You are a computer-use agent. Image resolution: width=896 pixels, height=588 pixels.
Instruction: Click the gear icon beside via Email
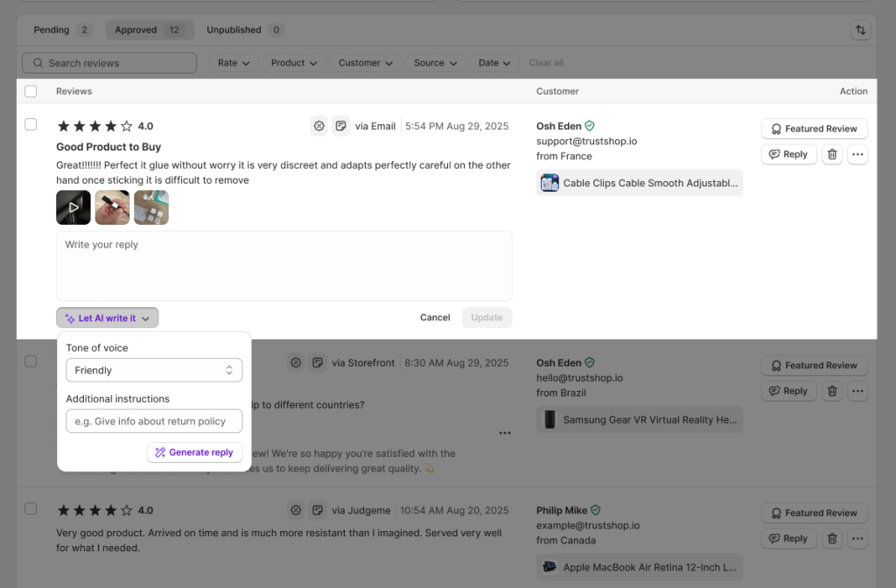[x=319, y=126]
